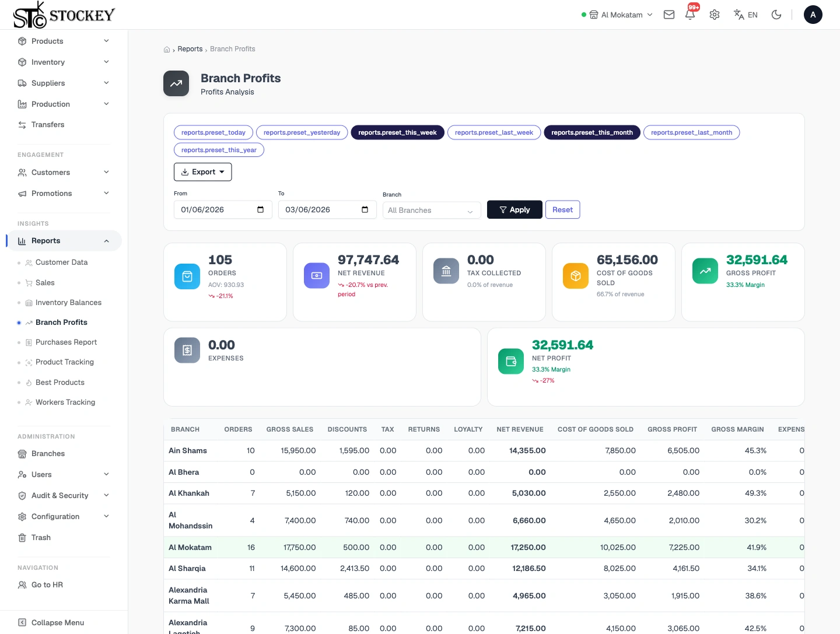
Task: Click the Apply filter button
Action: click(514, 210)
